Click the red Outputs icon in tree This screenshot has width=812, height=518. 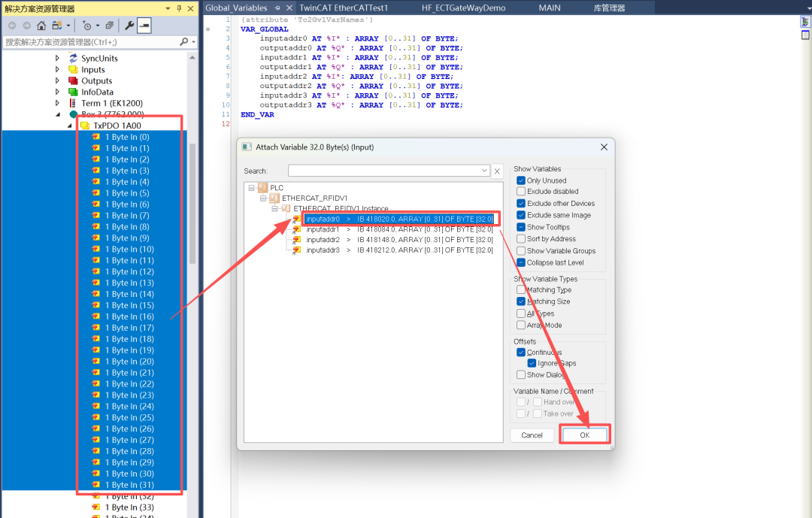click(73, 81)
